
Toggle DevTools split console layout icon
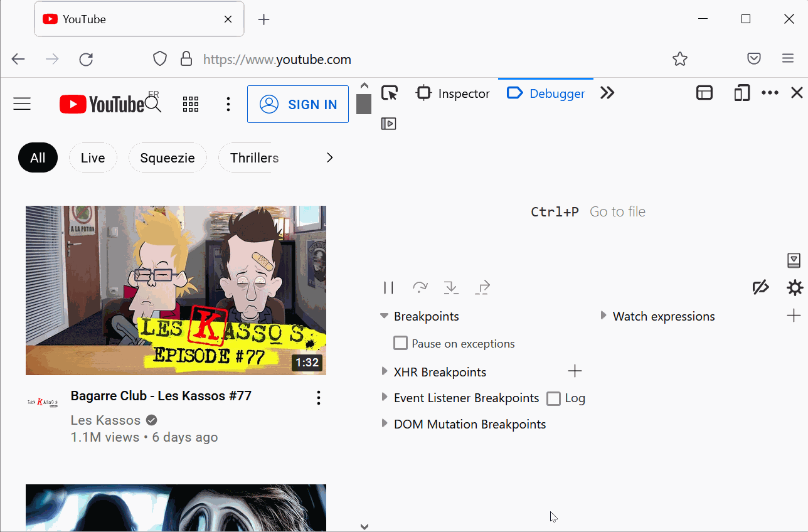pos(704,93)
